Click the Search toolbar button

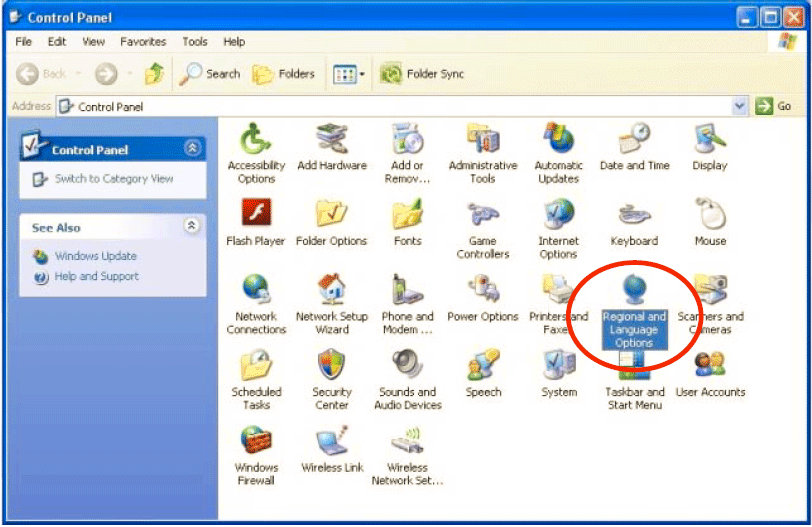click(x=210, y=74)
